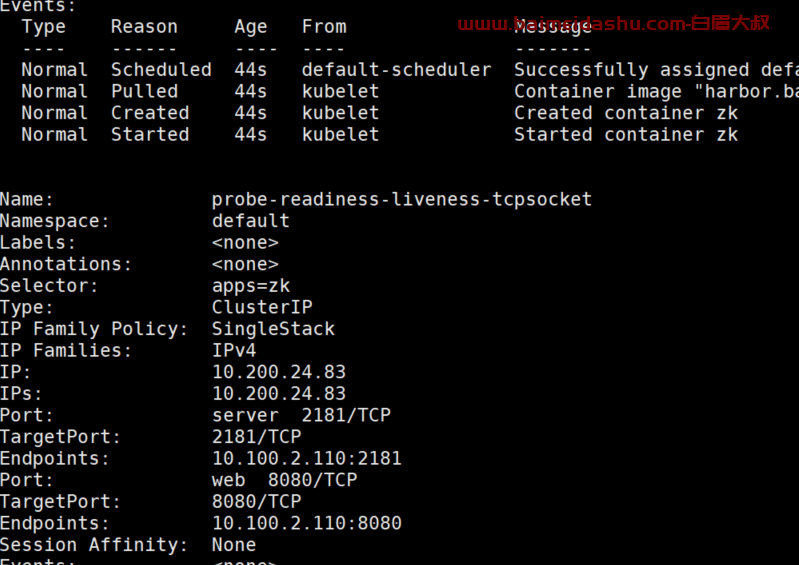Screen dimensions: 799x565
Task: Click the Created container zk message
Action: 626,113
